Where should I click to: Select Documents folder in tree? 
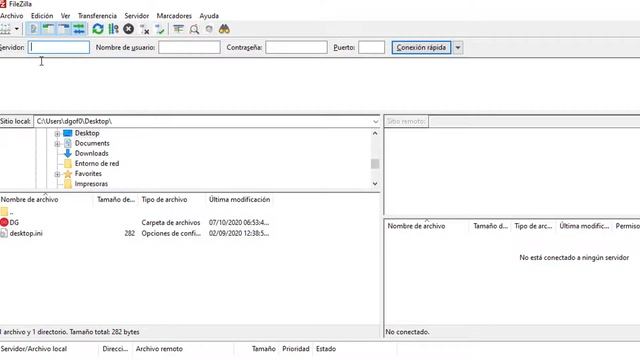click(92, 143)
